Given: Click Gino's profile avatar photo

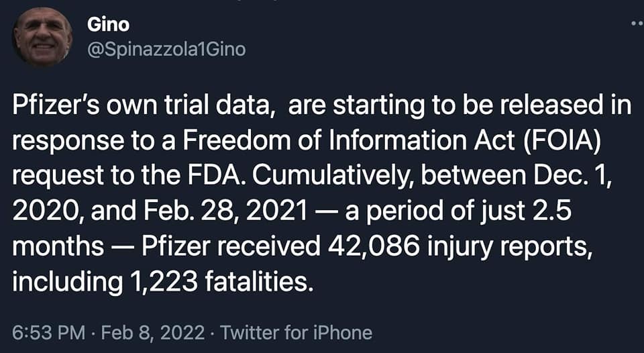Looking at the screenshot, I should 42,37.
